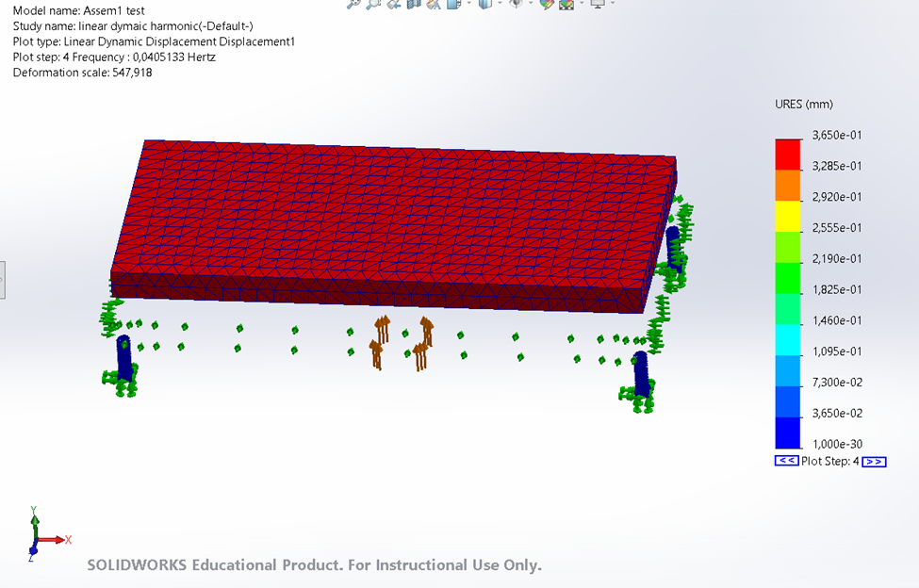This screenshot has height=588, width=919.
Task: Click the legend value 1,460e-01
Action: coord(837,320)
